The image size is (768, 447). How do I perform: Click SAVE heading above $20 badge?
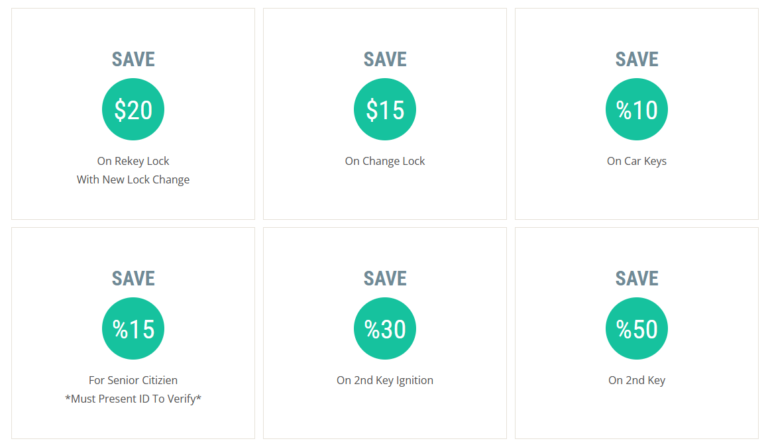point(133,59)
